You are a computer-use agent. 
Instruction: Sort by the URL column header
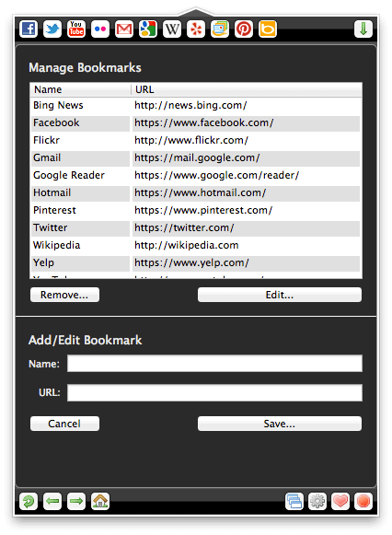[x=247, y=89]
